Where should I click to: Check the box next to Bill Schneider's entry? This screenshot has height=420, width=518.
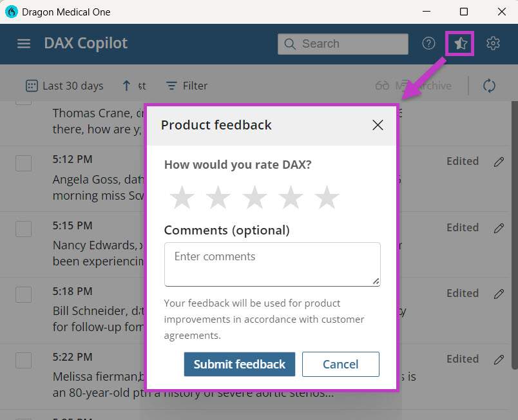tap(24, 295)
